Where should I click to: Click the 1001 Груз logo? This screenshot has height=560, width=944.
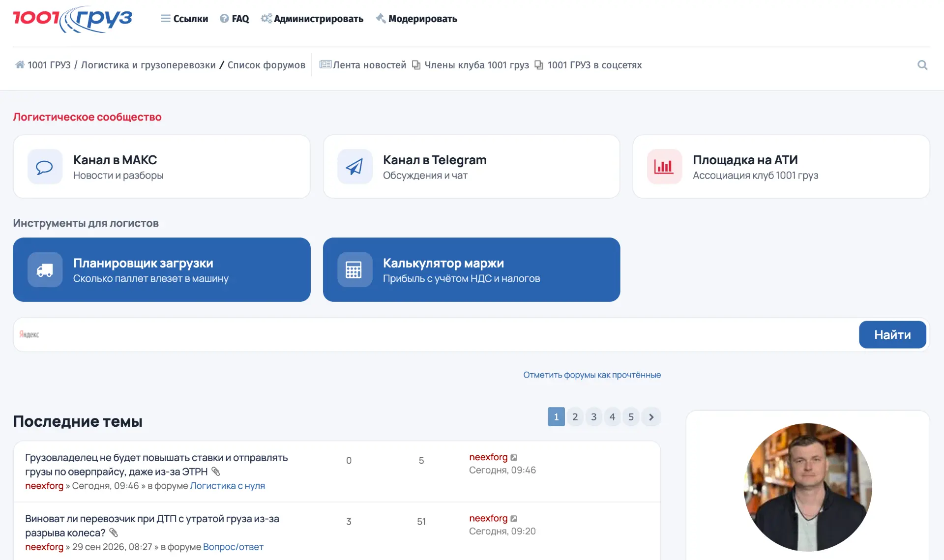(73, 19)
